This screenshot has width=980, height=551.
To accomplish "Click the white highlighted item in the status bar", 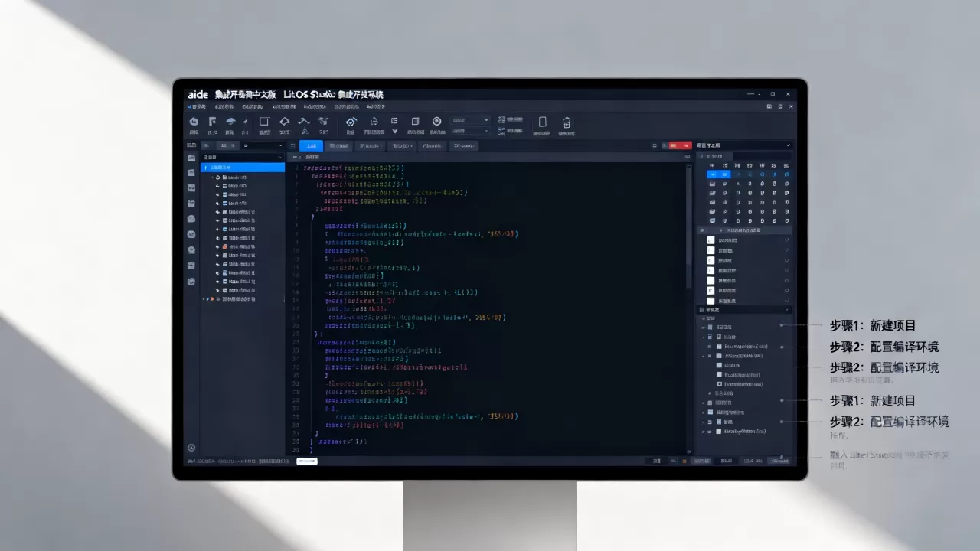I will [x=306, y=461].
